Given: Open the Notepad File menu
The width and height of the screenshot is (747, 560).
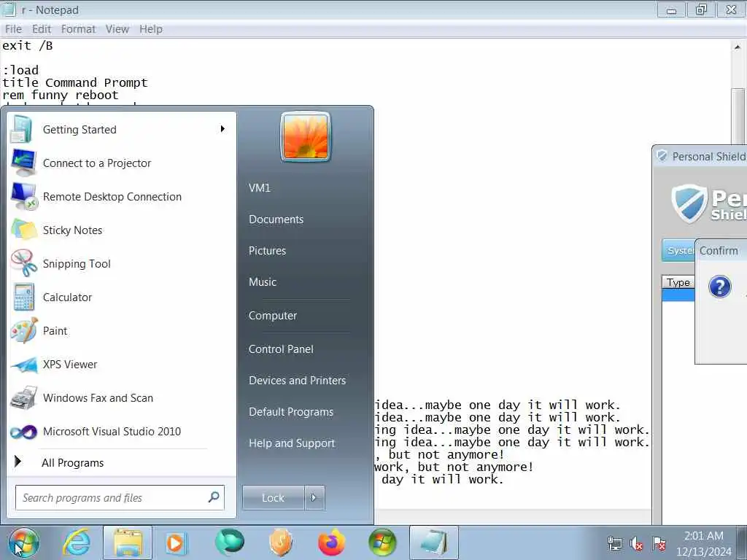Looking at the screenshot, I should [x=13, y=29].
